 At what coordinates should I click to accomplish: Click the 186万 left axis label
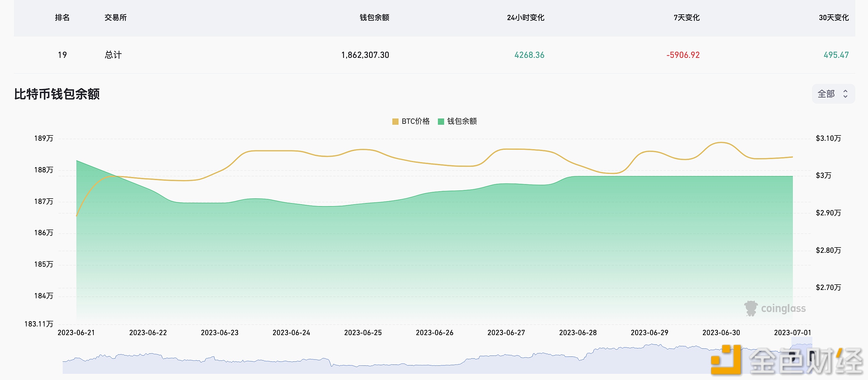(x=44, y=233)
